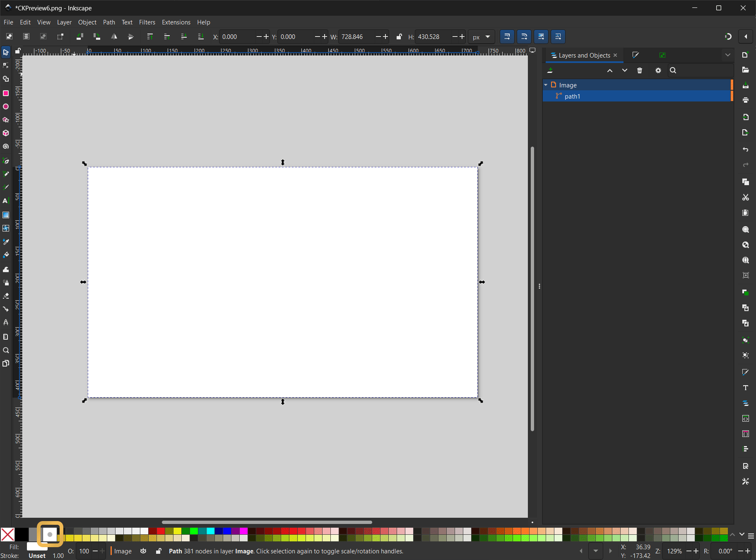Open the current layer selector 'Image'
This screenshot has width=756, height=560.
coord(123,551)
